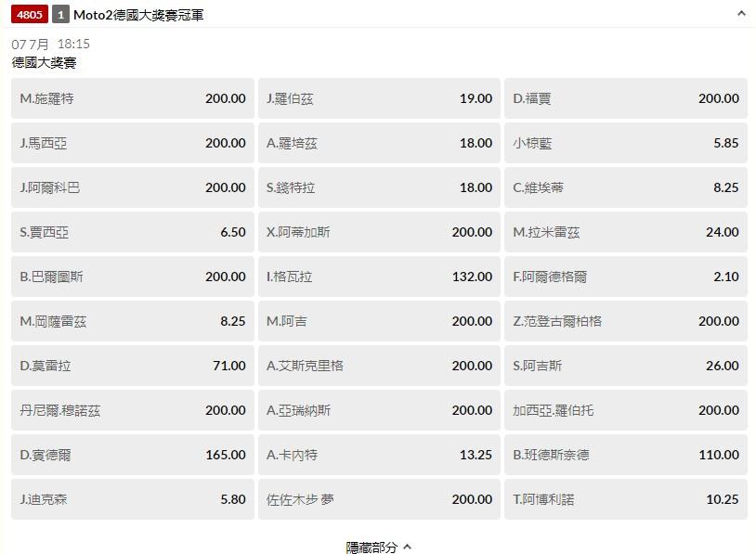The image size is (756, 554).
Task: Select J.迪克森 at odds 5.80
Action: click(133, 499)
